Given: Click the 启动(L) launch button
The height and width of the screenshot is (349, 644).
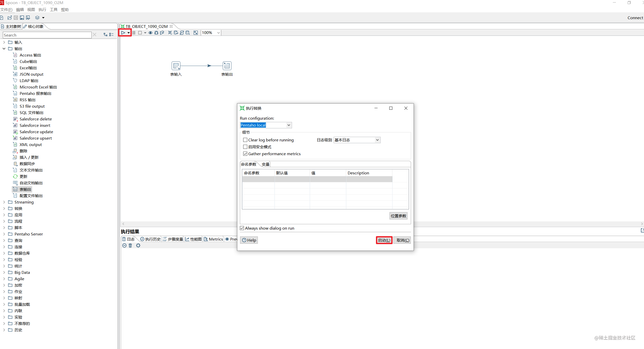Looking at the screenshot, I should (x=384, y=240).
